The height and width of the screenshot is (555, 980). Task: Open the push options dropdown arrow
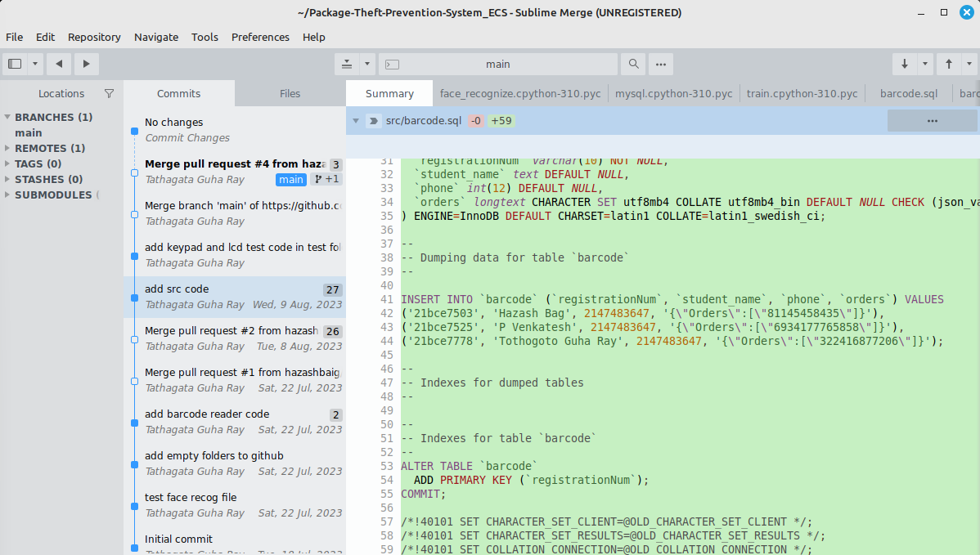969,63
